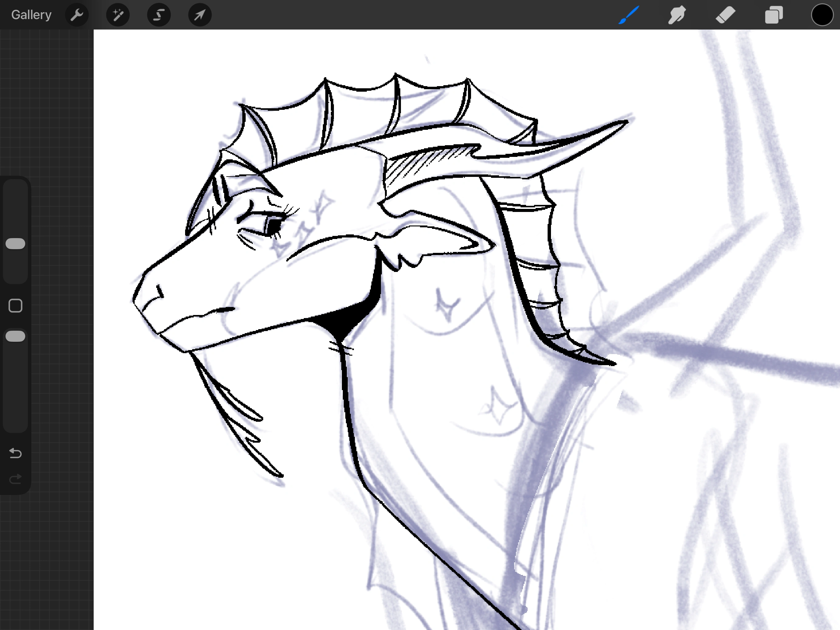The width and height of the screenshot is (840, 630).
Task: Open the Actions wrench menu
Action: (x=77, y=15)
